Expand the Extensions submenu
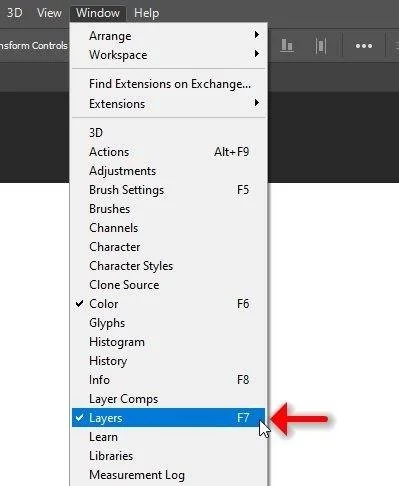The height and width of the screenshot is (486, 399). click(168, 103)
